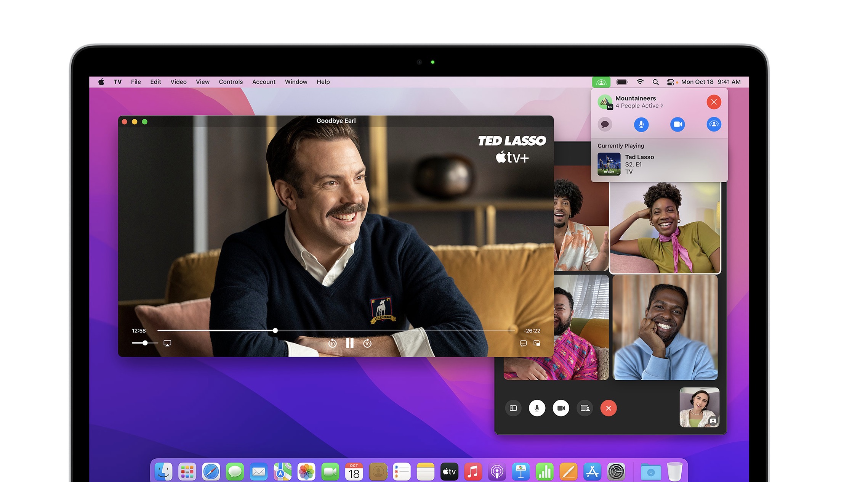Open the TV app menu
The height and width of the screenshot is (482, 868).
tap(118, 82)
